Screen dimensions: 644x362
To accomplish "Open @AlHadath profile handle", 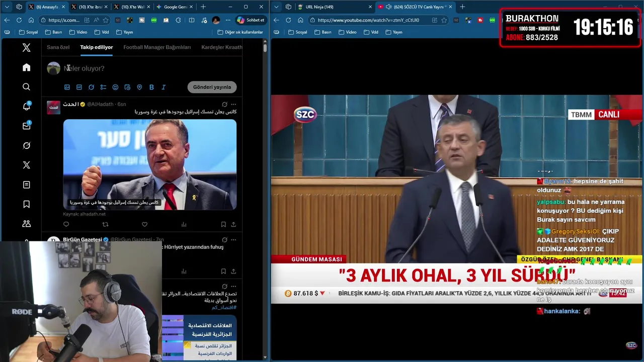I will click(100, 104).
